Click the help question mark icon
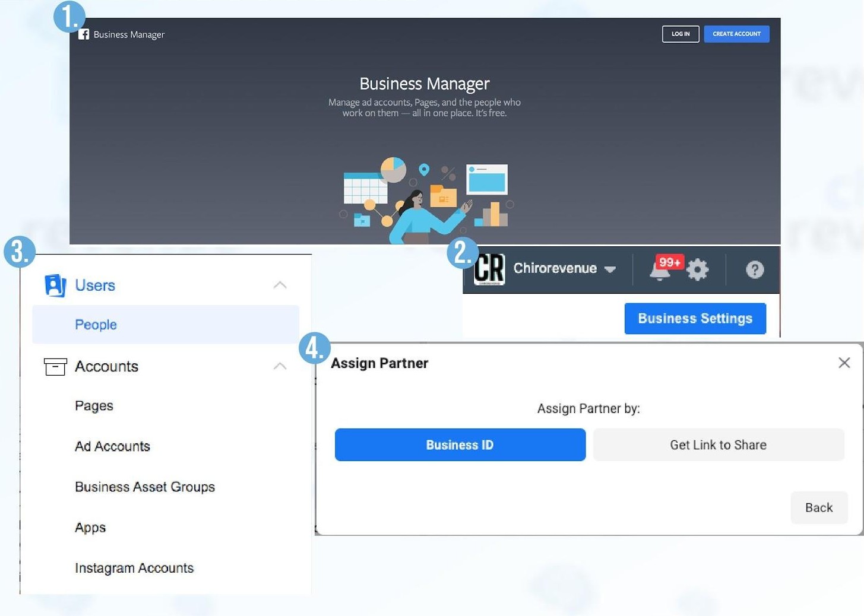The height and width of the screenshot is (616, 864). click(x=755, y=270)
